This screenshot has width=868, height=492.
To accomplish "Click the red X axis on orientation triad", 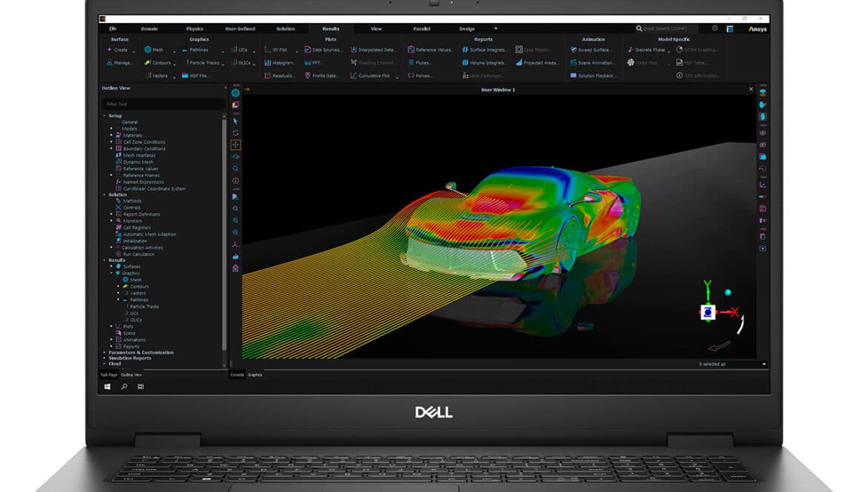I will (734, 312).
